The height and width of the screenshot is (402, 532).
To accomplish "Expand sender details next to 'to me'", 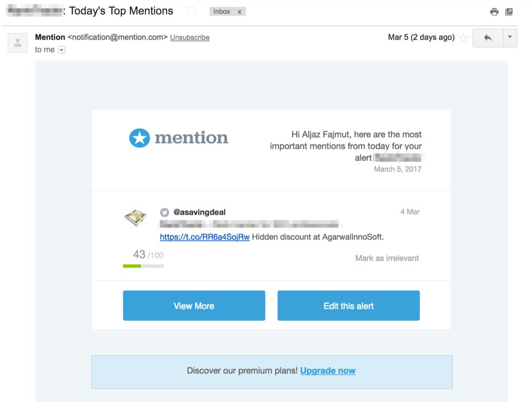I will (x=60, y=49).
